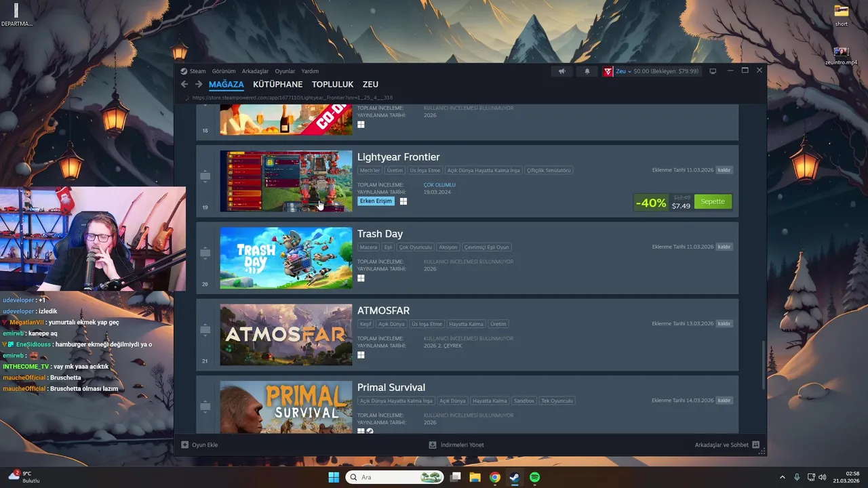Open the Oyunlar menu
Image resolution: width=868 pixels, height=488 pixels.
285,71
